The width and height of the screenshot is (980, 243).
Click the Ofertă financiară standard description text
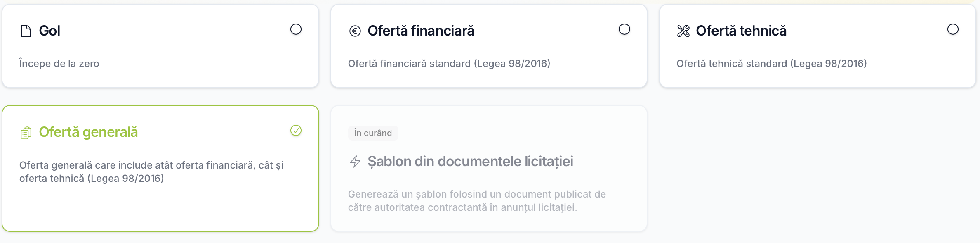(449, 64)
